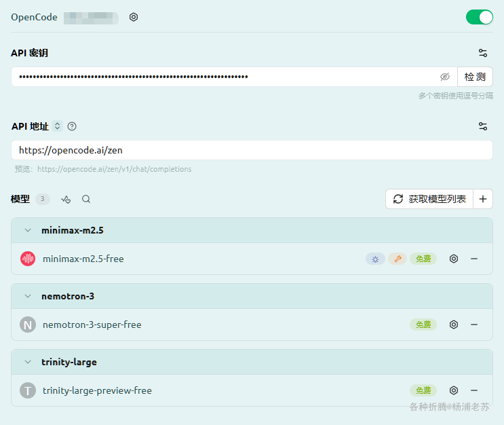Collapse the trinity-large group

[x=28, y=362]
